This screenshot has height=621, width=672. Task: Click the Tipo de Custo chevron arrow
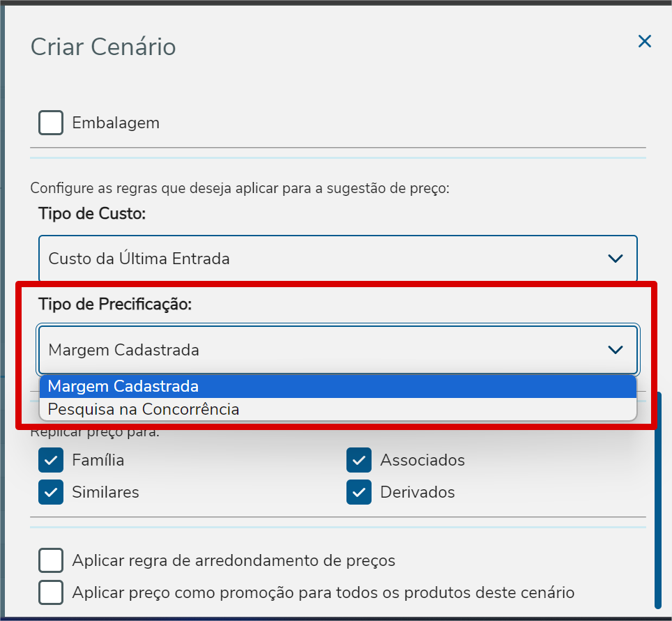pyautogui.click(x=615, y=259)
